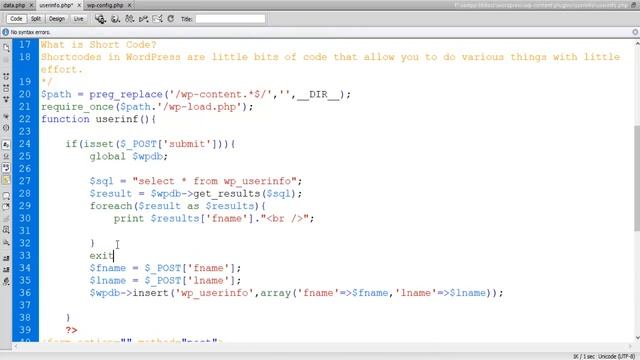Close the wp-config.php tab
Image resolution: width=640 pixels, height=360 pixels.
click(129, 5)
